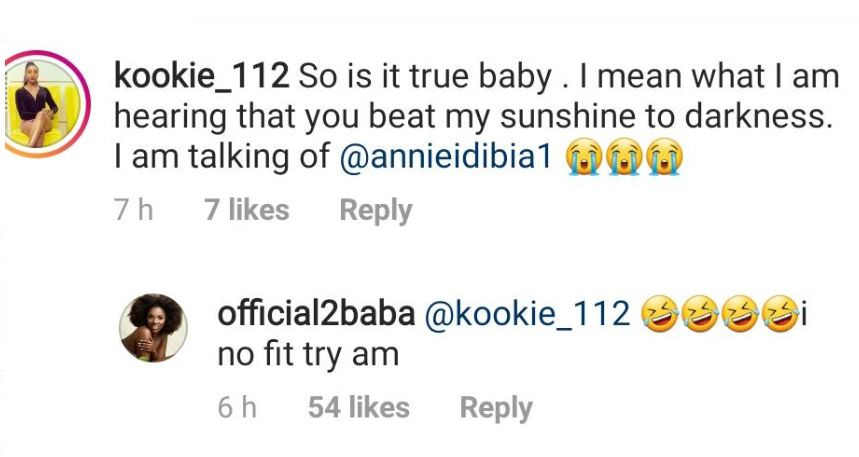This screenshot has height=457, width=859.
Task: Click the "no fit try am" reply text
Action: tap(308, 355)
